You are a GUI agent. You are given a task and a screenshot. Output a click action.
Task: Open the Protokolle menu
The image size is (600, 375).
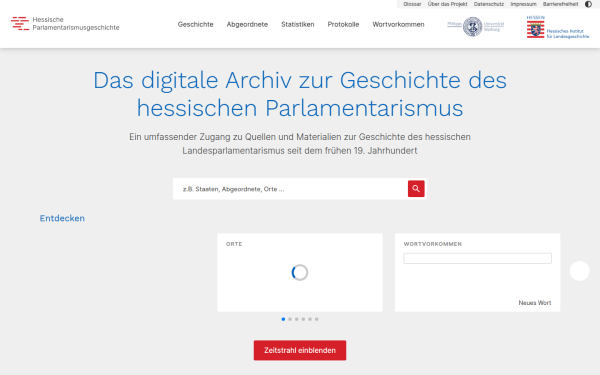tap(343, 24)
